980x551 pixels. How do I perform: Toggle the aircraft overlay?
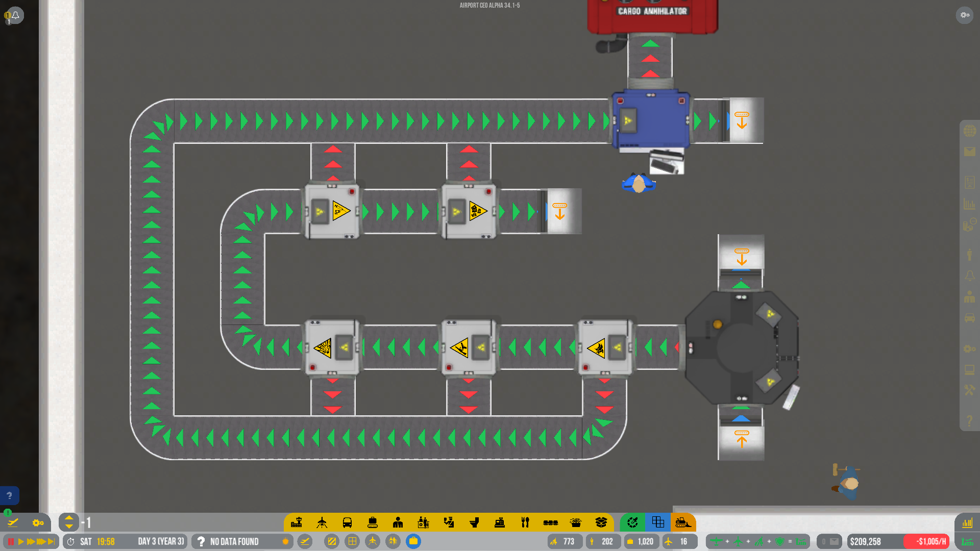click(x=373, y=541)
